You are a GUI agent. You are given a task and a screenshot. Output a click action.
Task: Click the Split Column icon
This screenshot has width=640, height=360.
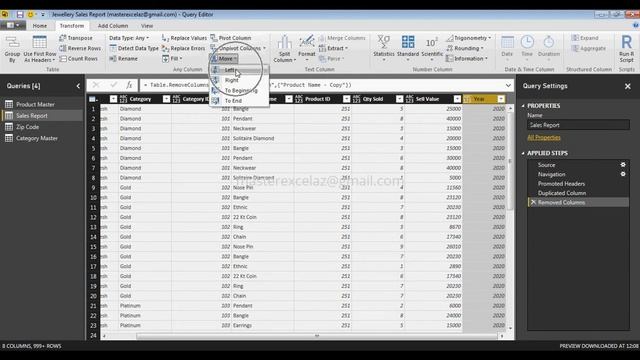(284, 43)
